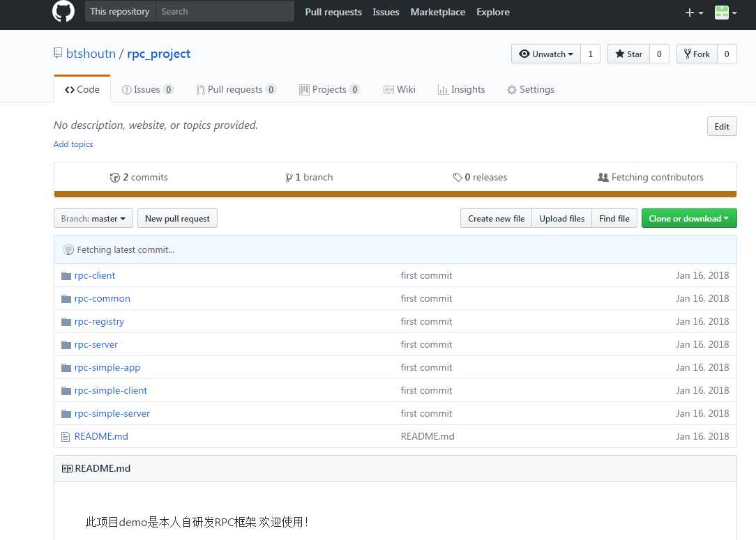
Task: Click the language color bar
Action: (395, 194)
